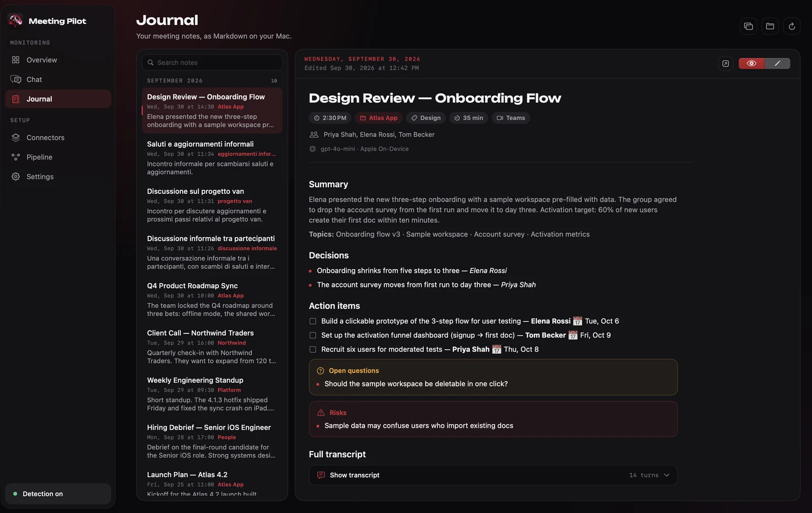
Task: Select Journal in the sidebar
Action: click(58, 99)
